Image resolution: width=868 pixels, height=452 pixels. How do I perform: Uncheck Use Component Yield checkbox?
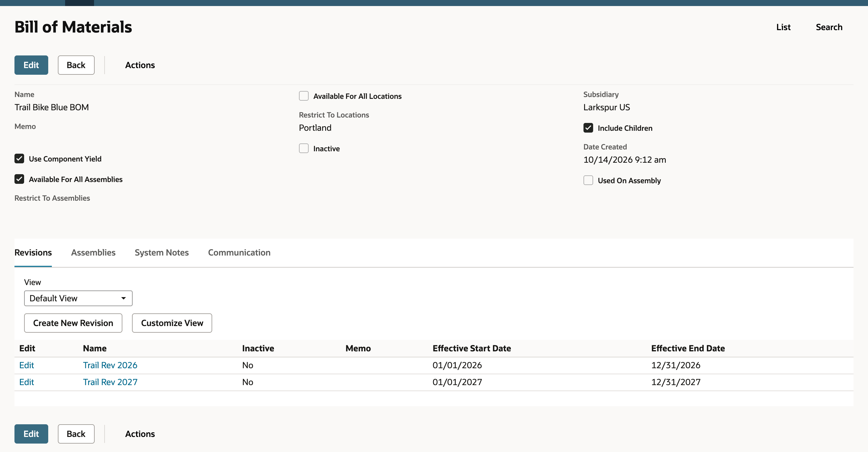pos(19,159)
